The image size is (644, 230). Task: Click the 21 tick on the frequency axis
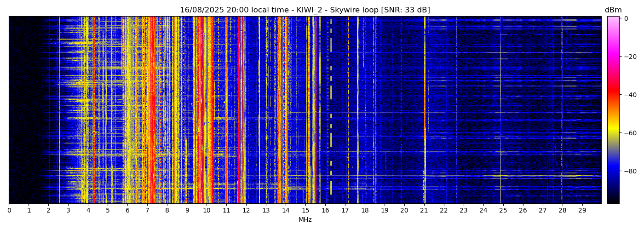click(424, 210)
